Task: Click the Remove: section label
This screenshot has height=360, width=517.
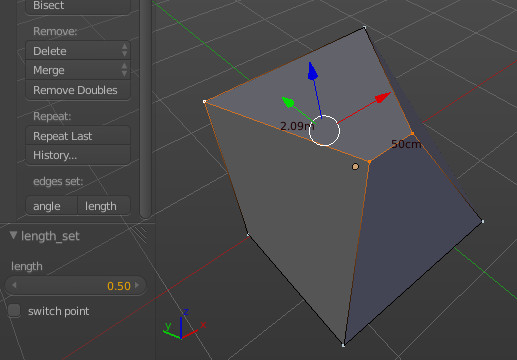Action: click(x=55, y=31)
